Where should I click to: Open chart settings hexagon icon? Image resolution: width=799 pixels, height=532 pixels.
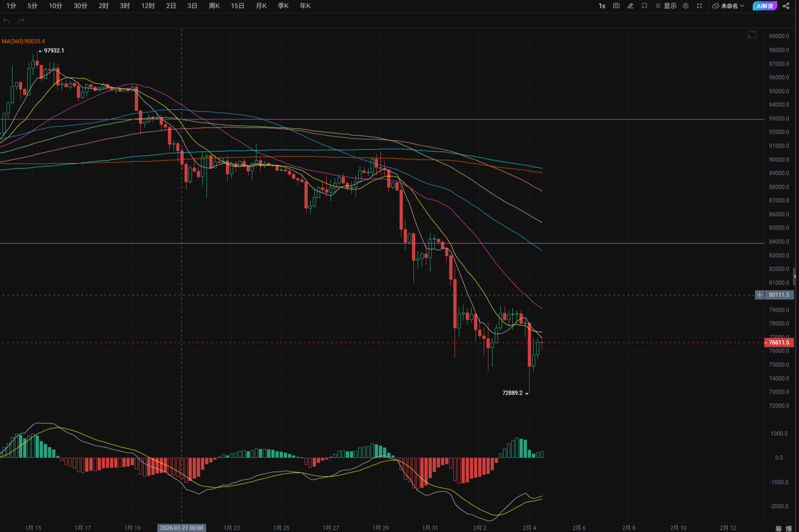point(686,6)
